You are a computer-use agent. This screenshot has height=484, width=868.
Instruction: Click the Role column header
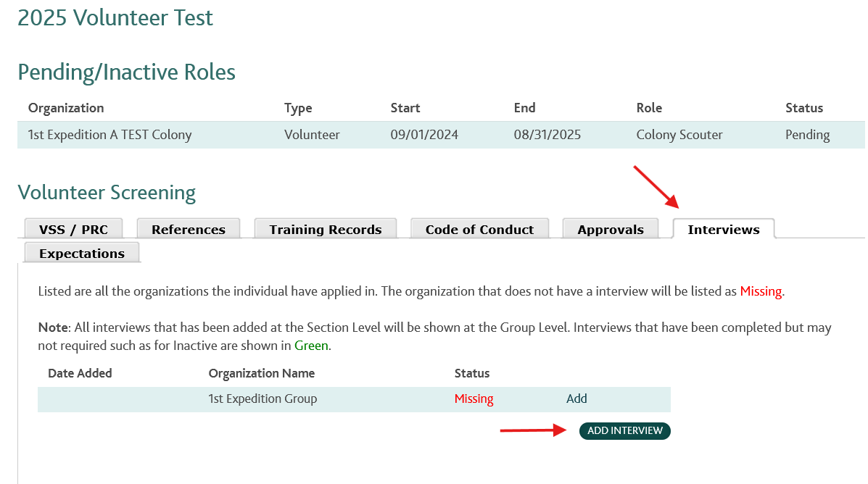(649, 108)
